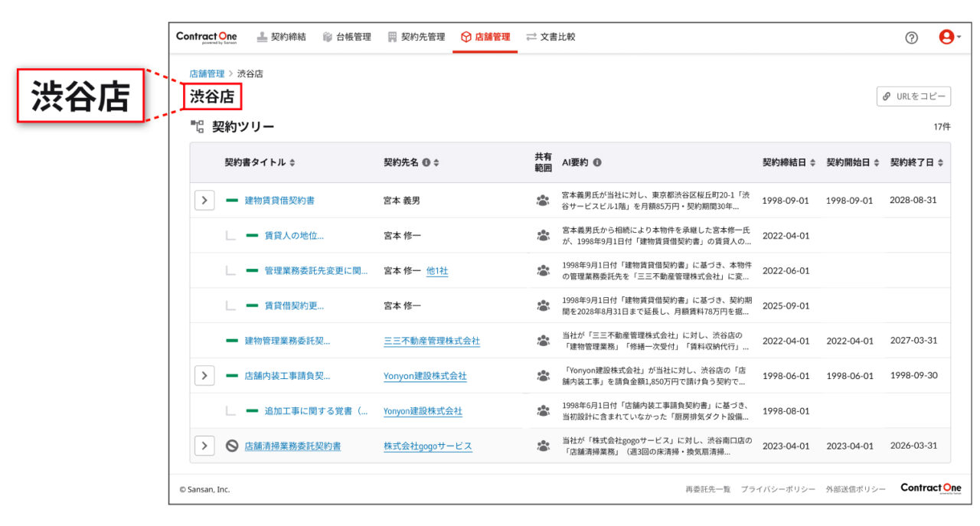Screen dimensions: 980x526
Task: Open the 再委託先一覧 footer link
Action: click(708, 489)
